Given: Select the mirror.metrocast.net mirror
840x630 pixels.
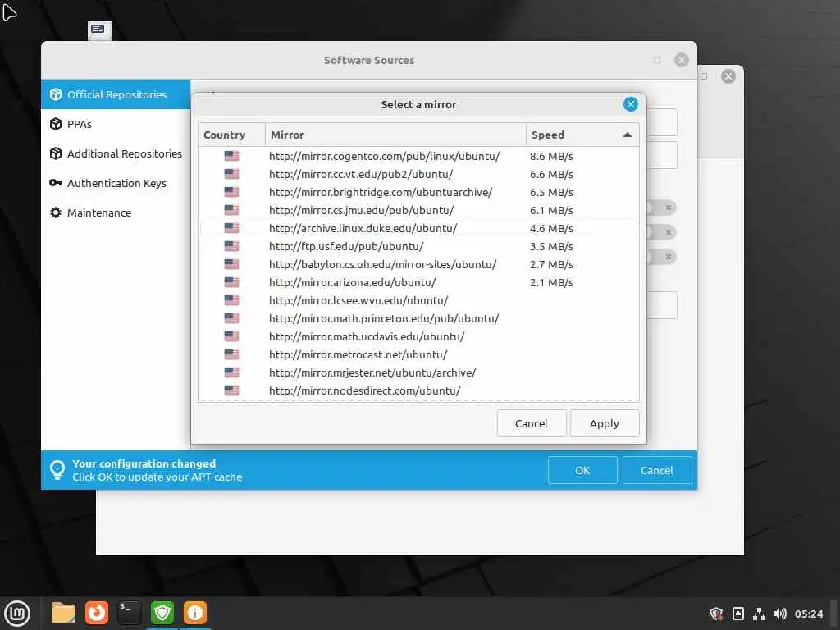Looking at the screenshot, I should (418, 354).
